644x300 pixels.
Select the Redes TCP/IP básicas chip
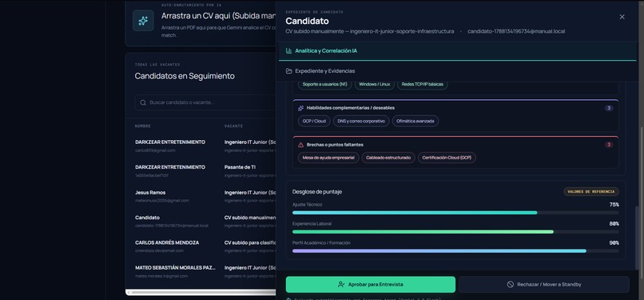pyautogui.click(x=422, y=84)
